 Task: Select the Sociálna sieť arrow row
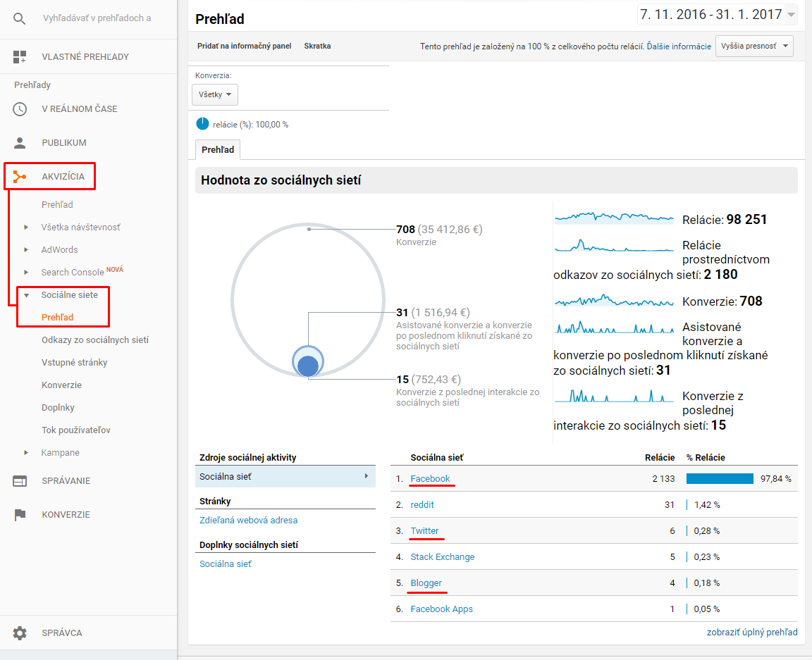[285, 477]
